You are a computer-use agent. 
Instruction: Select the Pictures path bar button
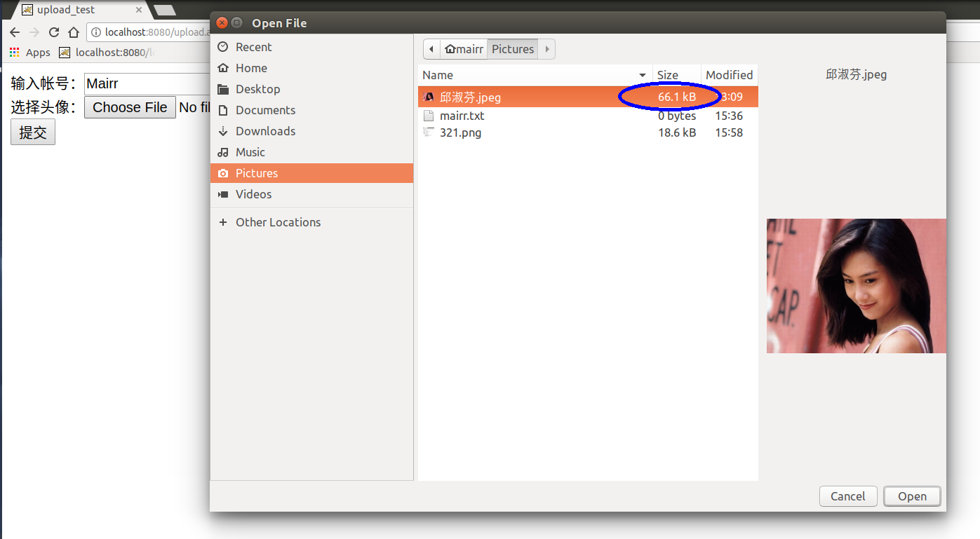[x=513, y=49]
